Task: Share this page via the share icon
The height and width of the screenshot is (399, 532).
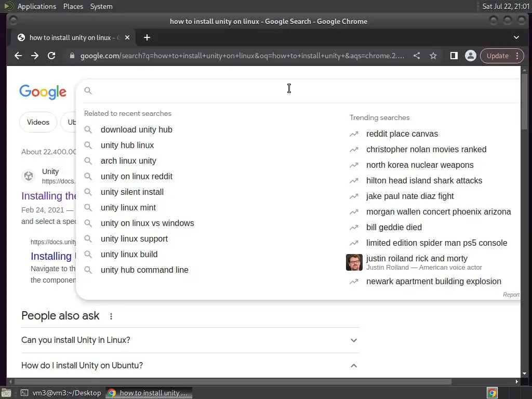Action: coord(417,56)
